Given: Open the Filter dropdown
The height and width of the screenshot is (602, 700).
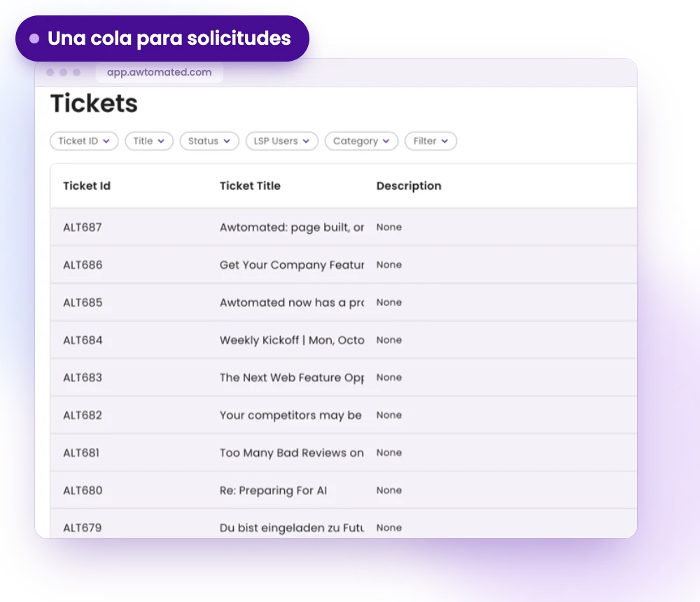Looking at the screenshot, I should pyautogui.click(x=430, y=141).
